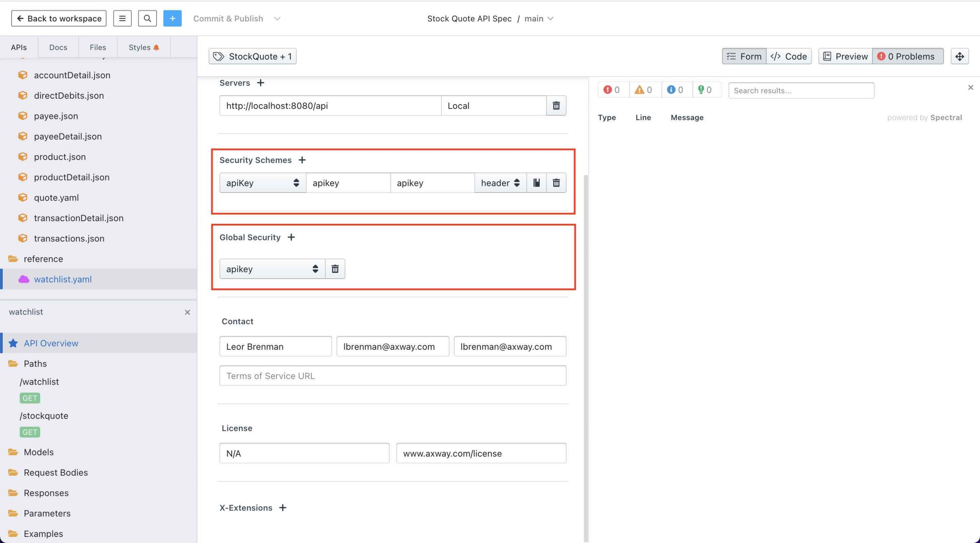This screenshot has height=543, width=980.
Task: Add an X-Extensions entry with plus
Action: [283, 508]
